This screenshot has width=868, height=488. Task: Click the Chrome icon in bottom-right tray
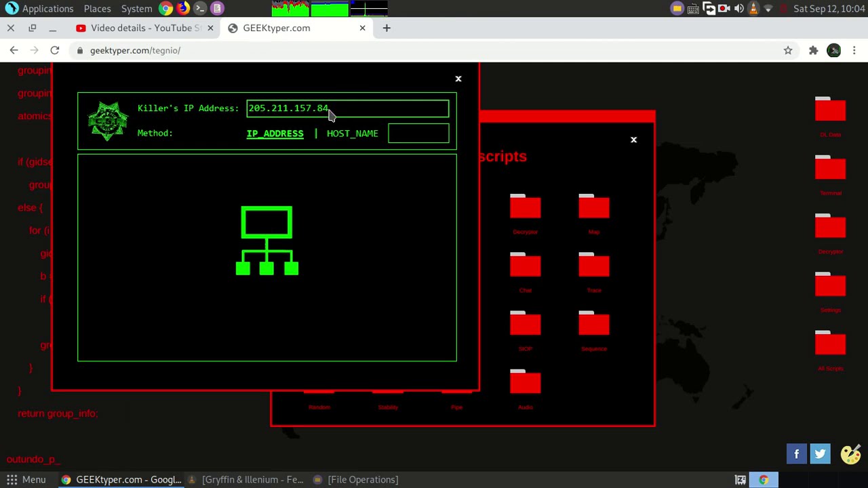point(764,480)
